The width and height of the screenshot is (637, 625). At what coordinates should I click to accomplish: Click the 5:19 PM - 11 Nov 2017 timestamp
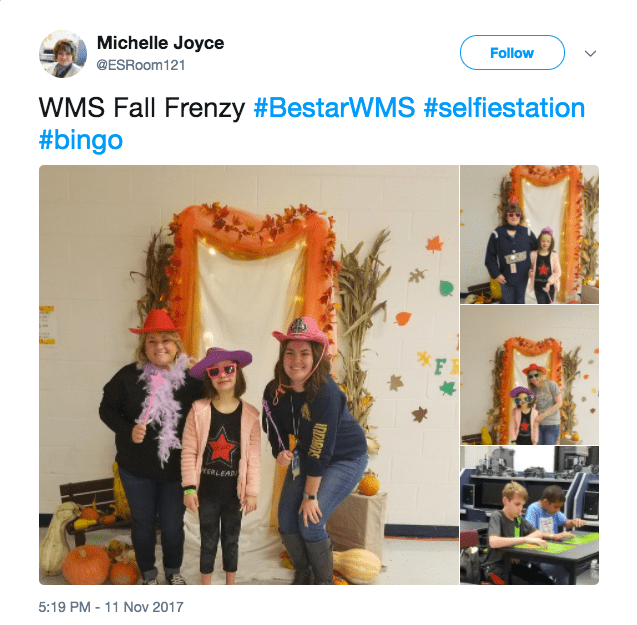[x=111, y=607]
